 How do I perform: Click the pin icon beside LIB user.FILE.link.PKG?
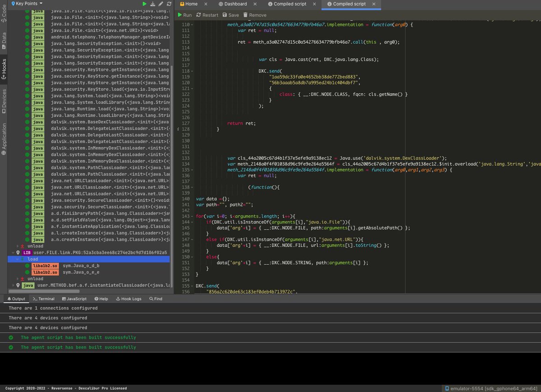[18, 253]
